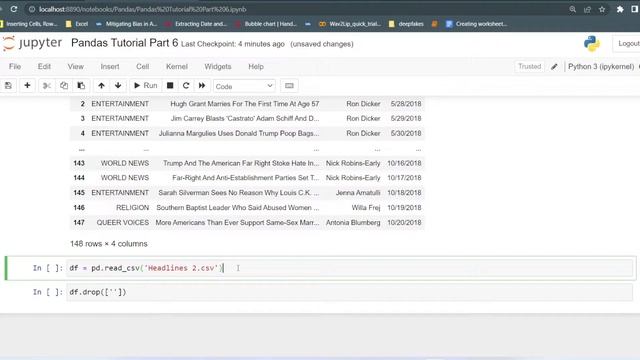This screenshot has width=640, height=360.
Task: Open the browser extensions puzzle icon
Action: pos(620,9)
